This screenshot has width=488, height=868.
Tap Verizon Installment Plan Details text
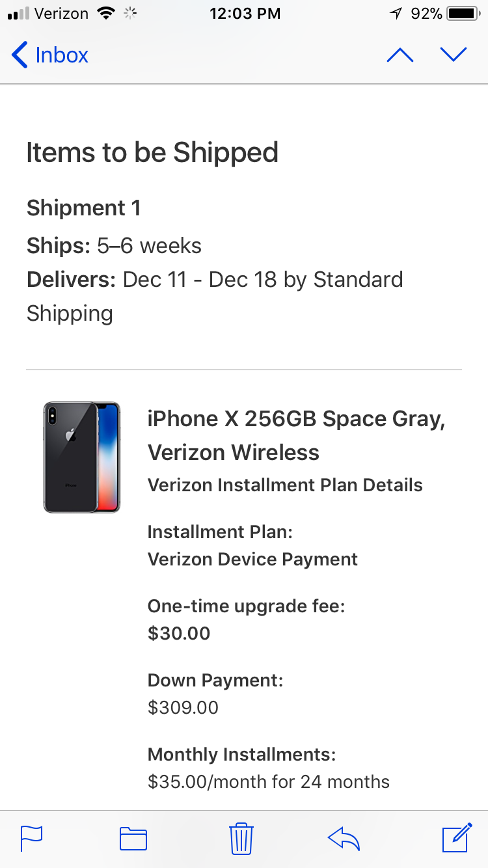[285, 485]
